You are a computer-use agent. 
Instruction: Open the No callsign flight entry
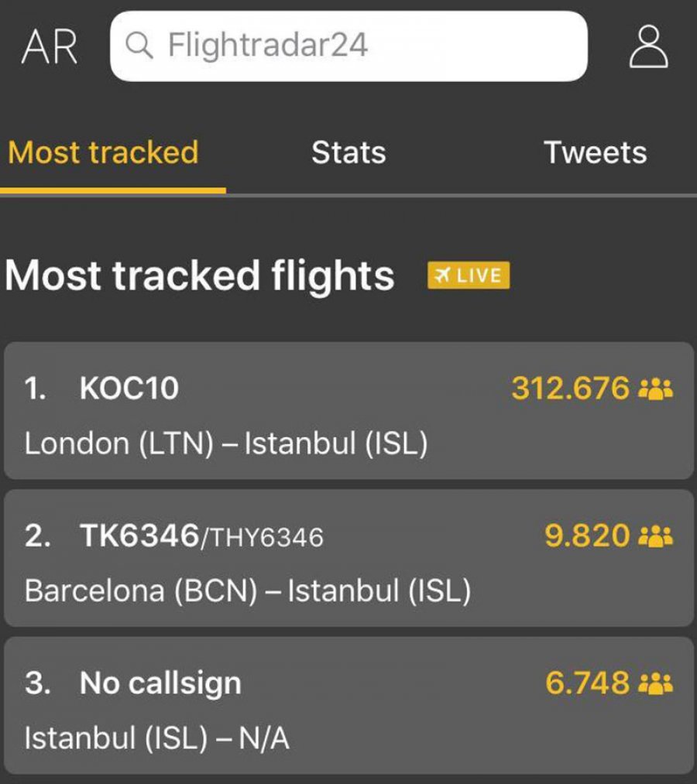coord(348,706)
